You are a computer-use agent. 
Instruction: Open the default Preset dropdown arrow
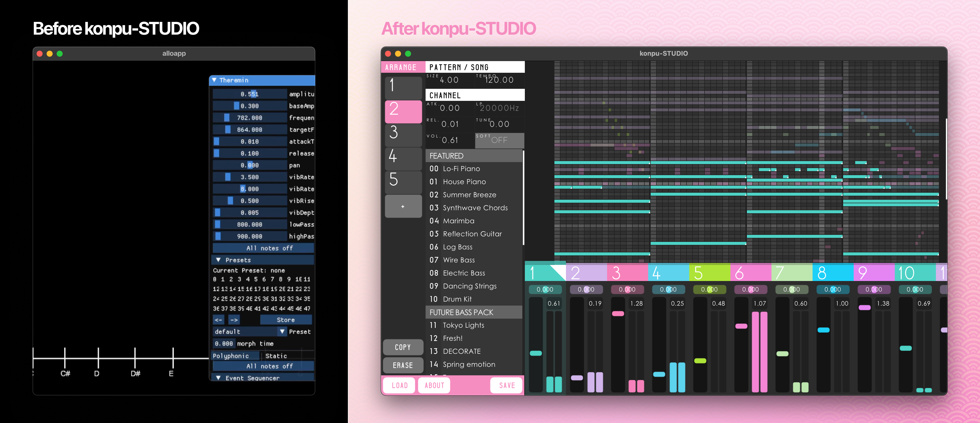[282, 332]
